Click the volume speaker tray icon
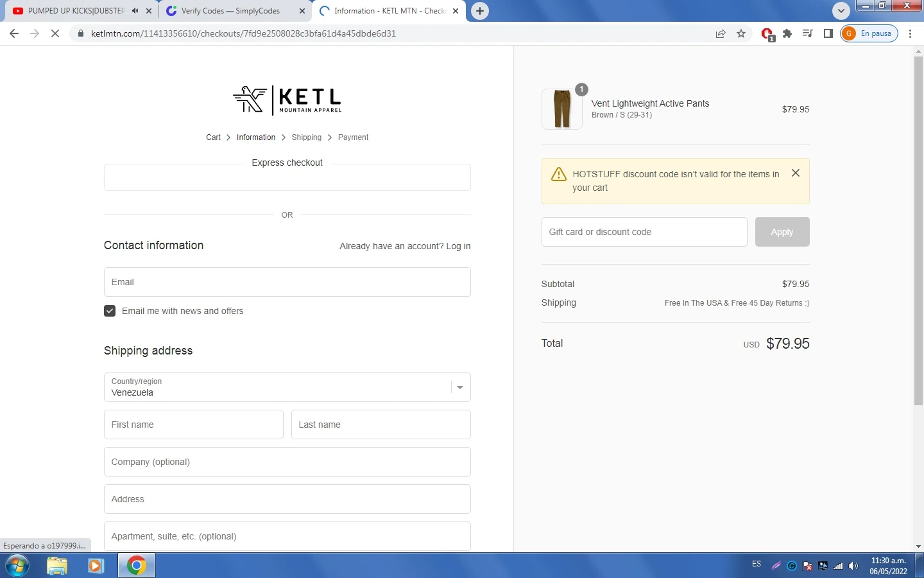Screen dimensions: 924x578 tap(853, 566)
